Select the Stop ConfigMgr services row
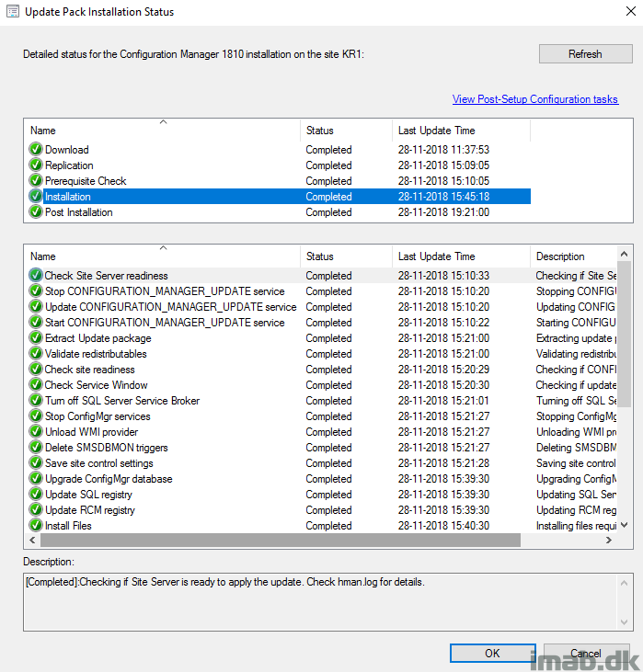Image resolution: width=643 pixels, height=672 pixels. (321, 416)
